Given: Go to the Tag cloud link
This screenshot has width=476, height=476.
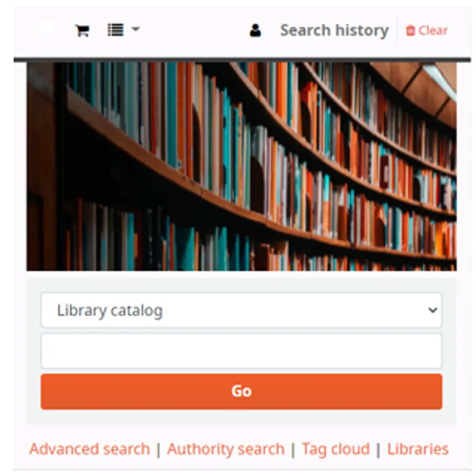Looking at the screenshot, I should (336, 449).
